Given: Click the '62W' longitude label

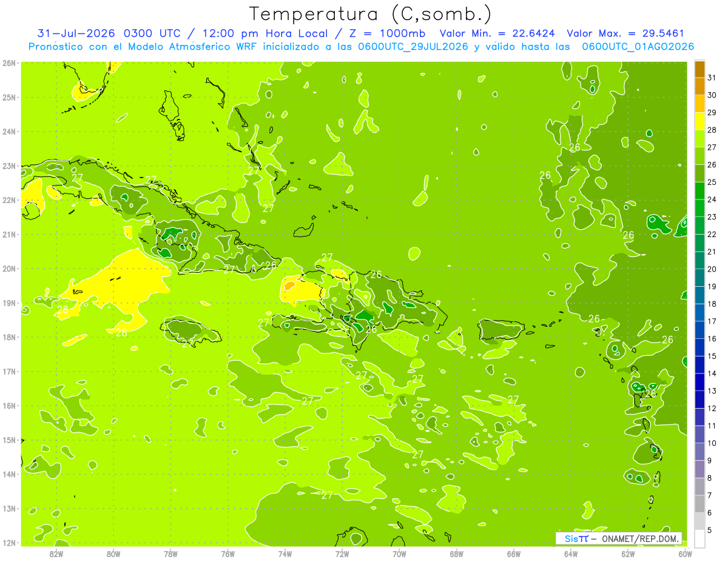Looking at the screenshot, I should tap(629, 554).
